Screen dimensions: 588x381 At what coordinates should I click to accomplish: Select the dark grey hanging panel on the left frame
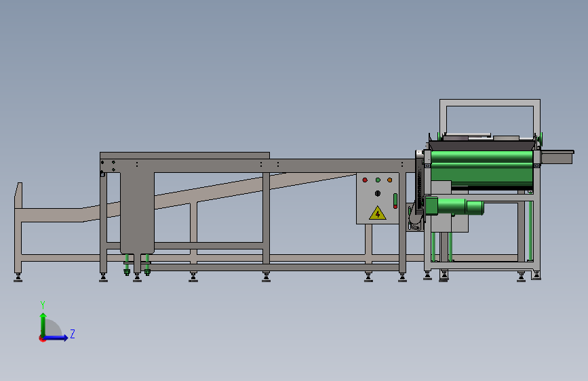tap(137, 213)
